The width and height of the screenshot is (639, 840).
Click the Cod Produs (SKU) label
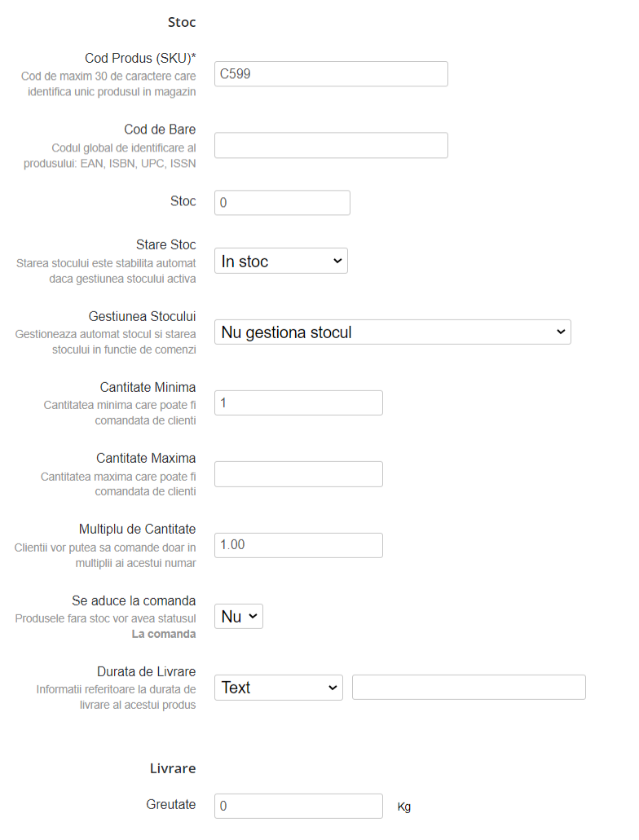tap(140, 59)
